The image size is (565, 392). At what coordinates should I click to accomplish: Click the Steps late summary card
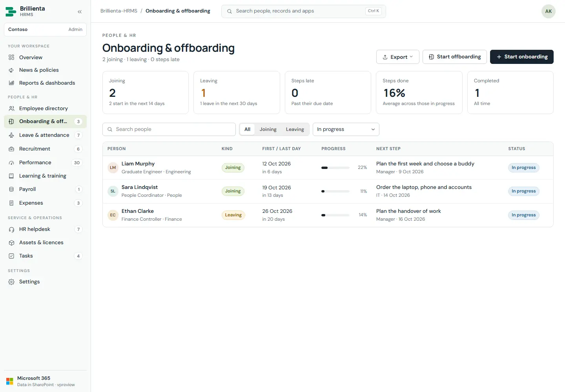coord(328,93)
